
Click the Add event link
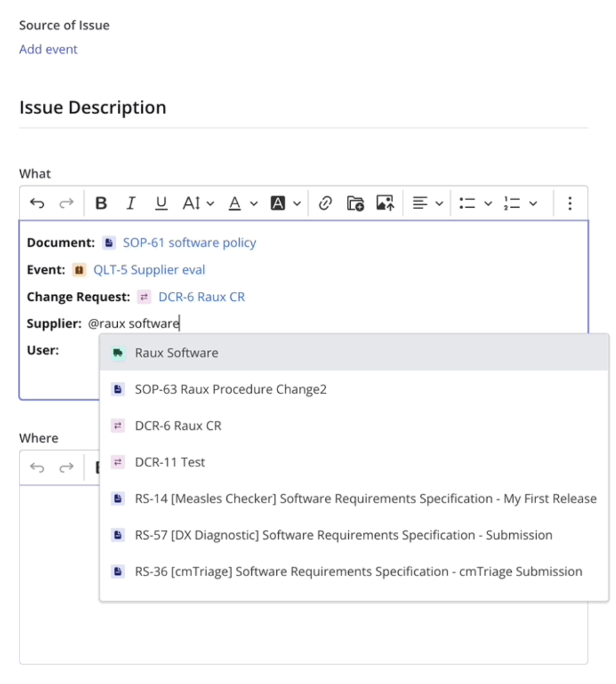[48, 49]
